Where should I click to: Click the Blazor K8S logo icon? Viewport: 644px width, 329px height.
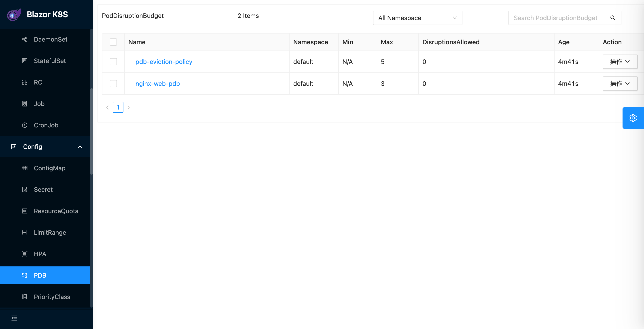pos(14,15)
